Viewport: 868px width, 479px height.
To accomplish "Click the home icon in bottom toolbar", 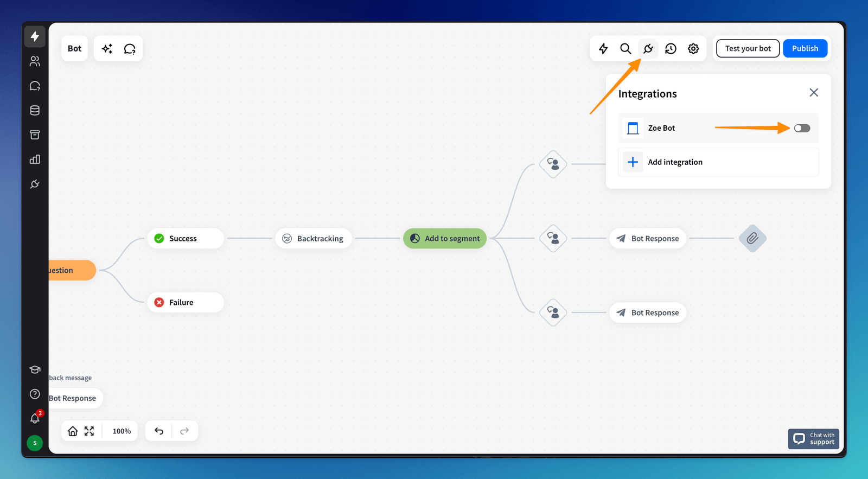I will click(x=73, y=431).
